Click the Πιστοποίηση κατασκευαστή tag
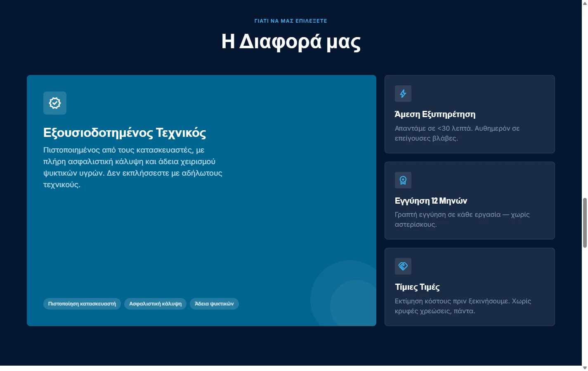This screenshot has width=588, height=371. pyautogui.click(x=82, y=304)
